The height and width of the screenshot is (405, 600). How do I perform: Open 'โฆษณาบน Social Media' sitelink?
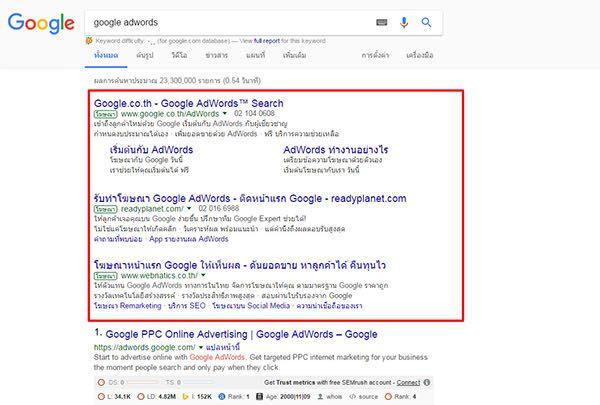tap(251, 306)
